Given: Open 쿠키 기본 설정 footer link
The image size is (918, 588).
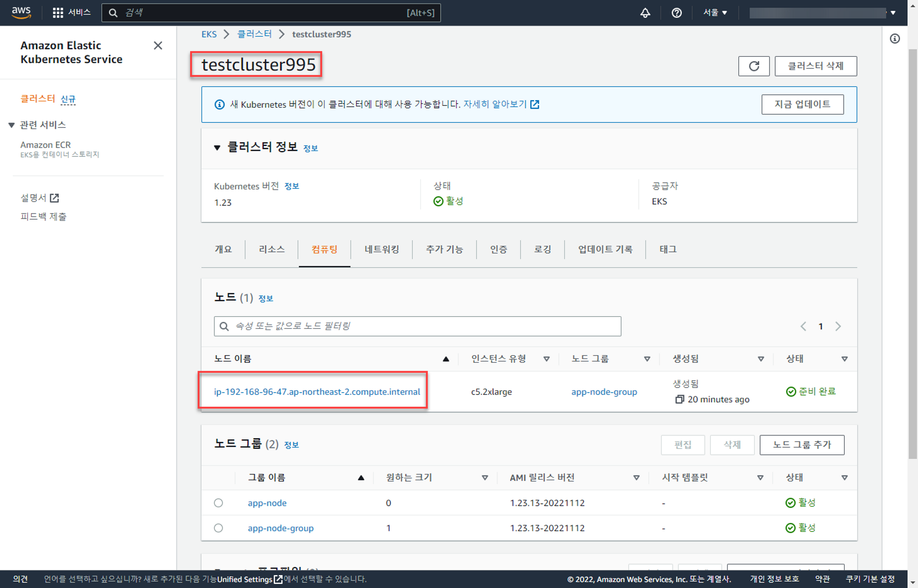Looking at the screenshot, I should click(870, 579).
